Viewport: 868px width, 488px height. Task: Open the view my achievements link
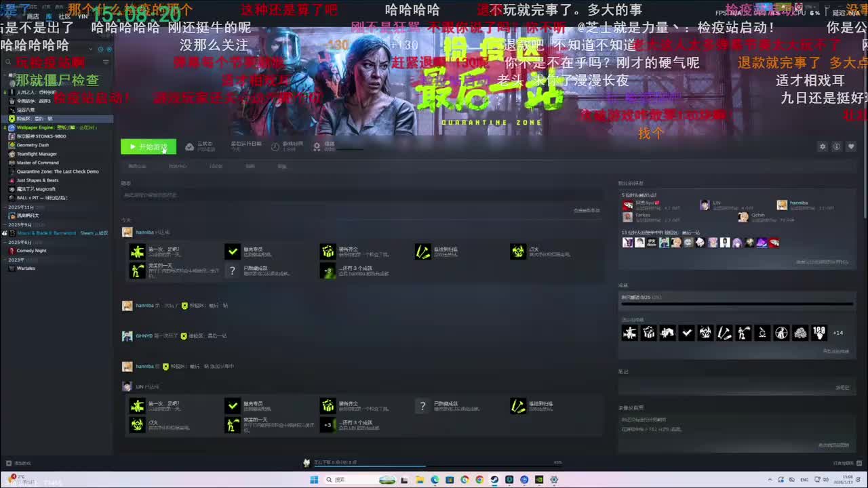pos(835,351)
